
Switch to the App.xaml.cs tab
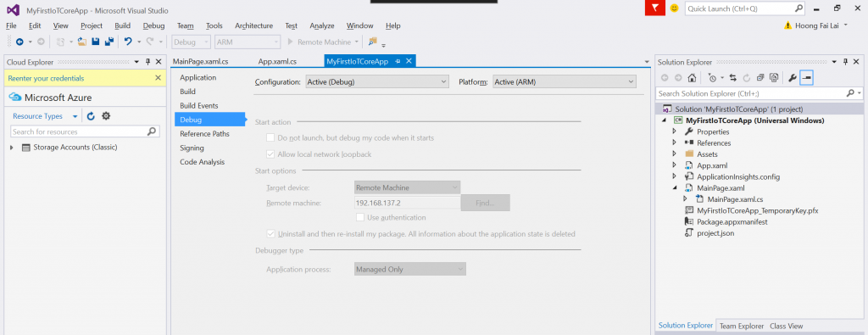pyautogui.click(x=277, y=61)
